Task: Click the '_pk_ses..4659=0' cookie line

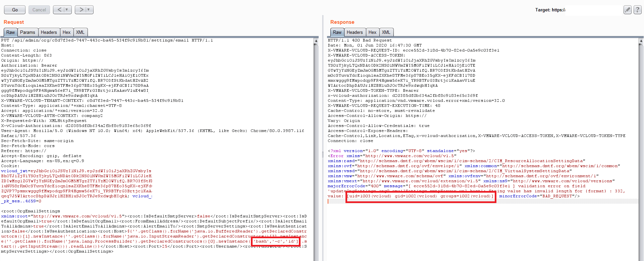Action: click(x=21, y=201)
